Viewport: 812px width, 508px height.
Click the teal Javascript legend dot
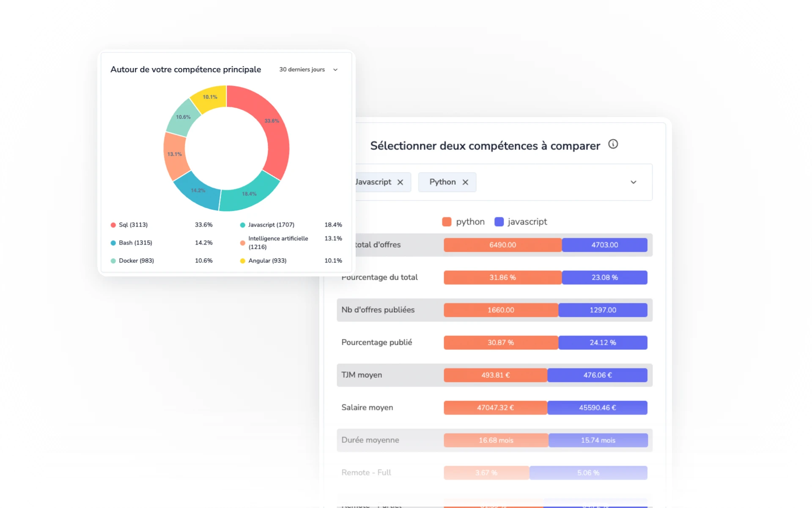242,224
